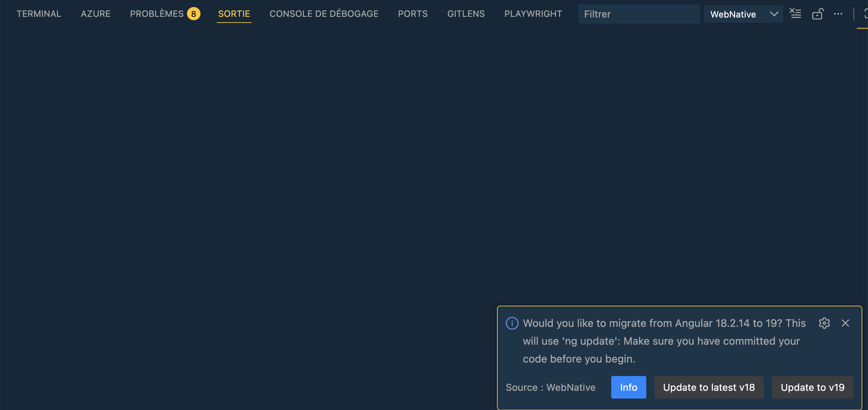Viewport: 868px width, 410px height.
Task: Toggle auto-scrolling with the lock icon
Action: point(818,14)
